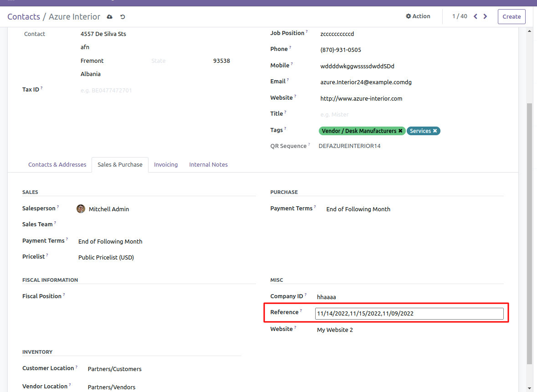
Task: Click the discard changes undo icon
Action: [x=123, y=17]
